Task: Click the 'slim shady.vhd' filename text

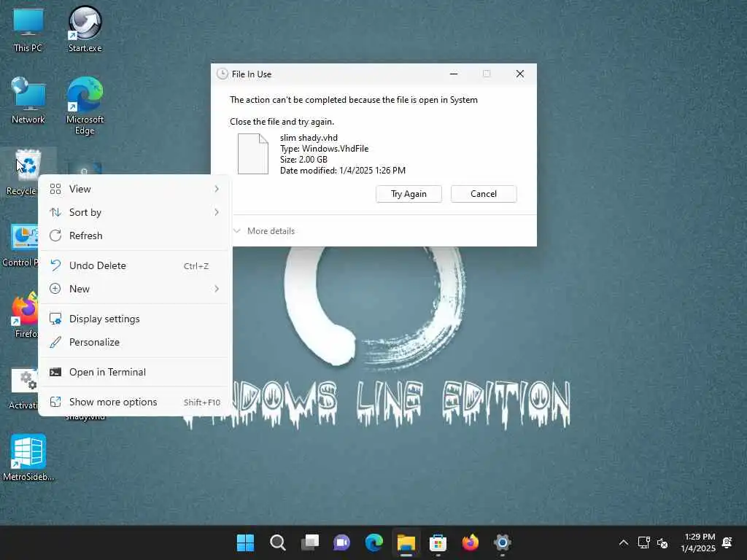Action: (x=309, y=138)
